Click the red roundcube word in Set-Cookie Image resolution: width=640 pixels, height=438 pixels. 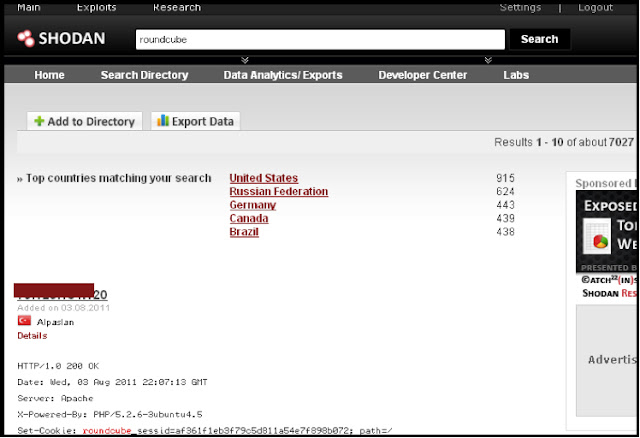coord(107,431)
